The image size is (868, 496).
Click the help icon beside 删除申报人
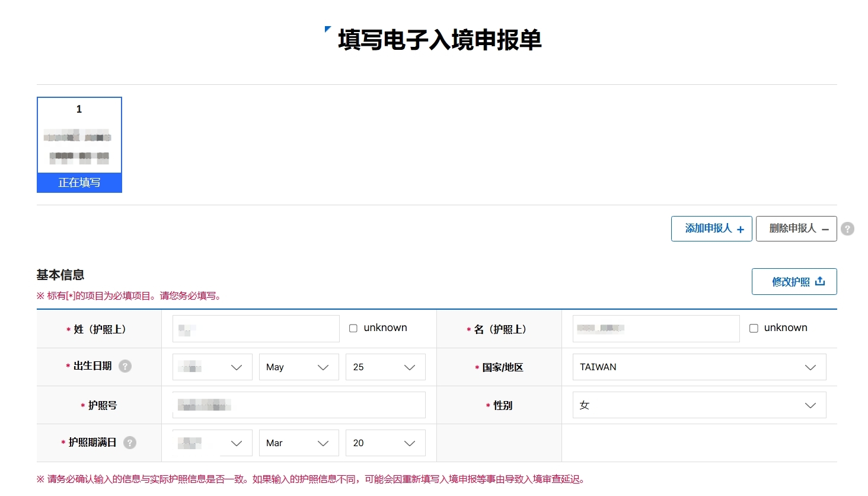[848, 228]
